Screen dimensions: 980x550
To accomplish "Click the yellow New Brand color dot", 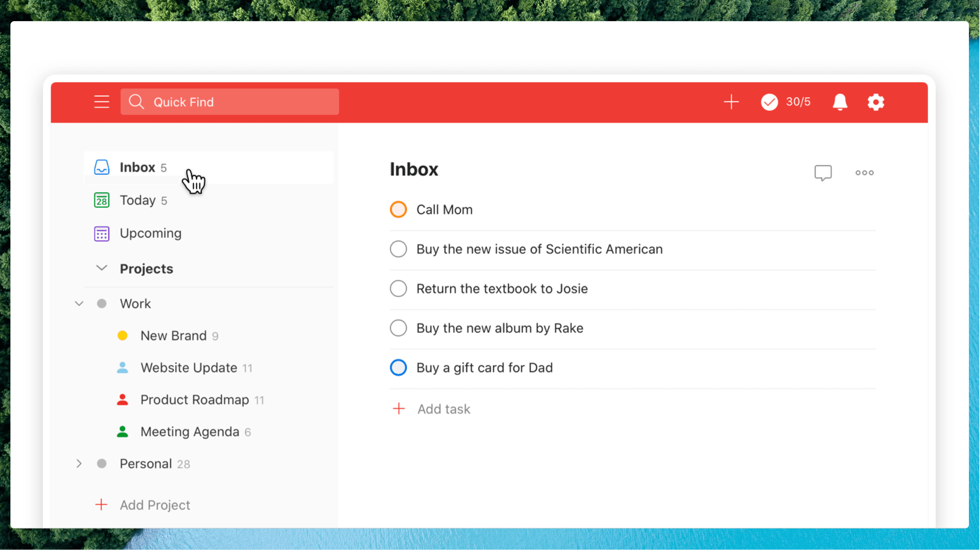I will [x=122, y=336].
